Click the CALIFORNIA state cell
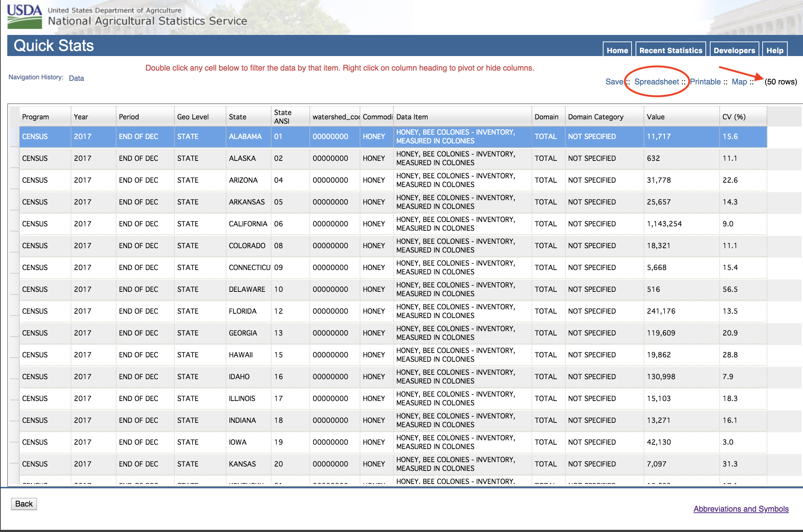 click(248, 224)
